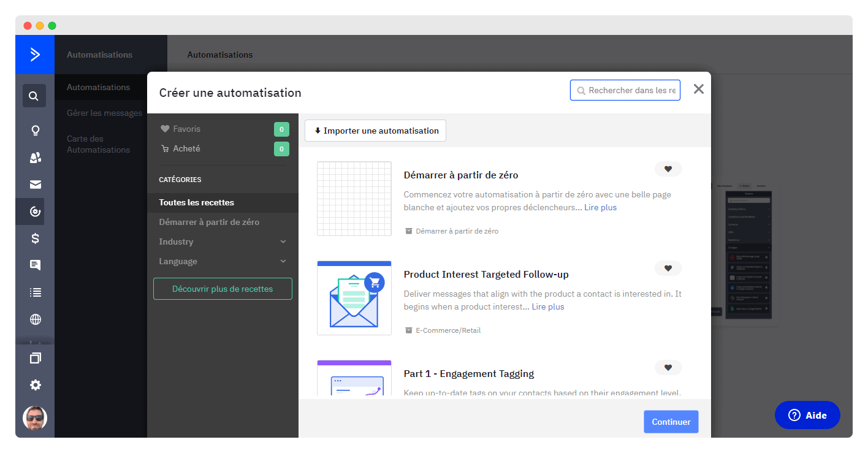Open search from the sidebar magnifier
The image size is (868, 453).
tap(34, 96)
